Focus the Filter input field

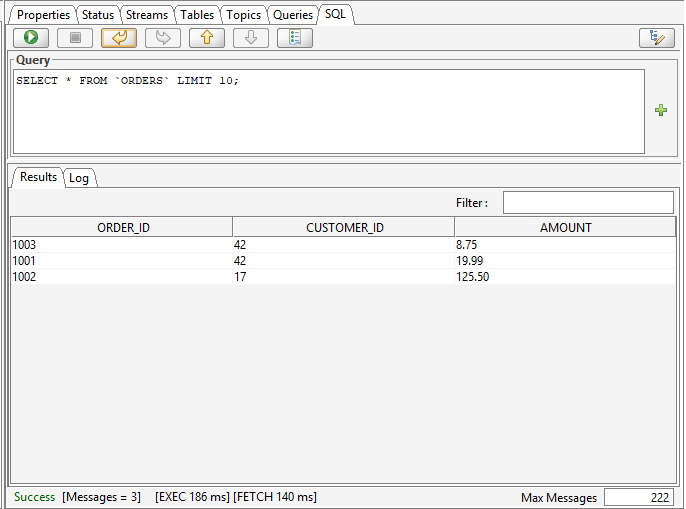[x=588, y=203]
